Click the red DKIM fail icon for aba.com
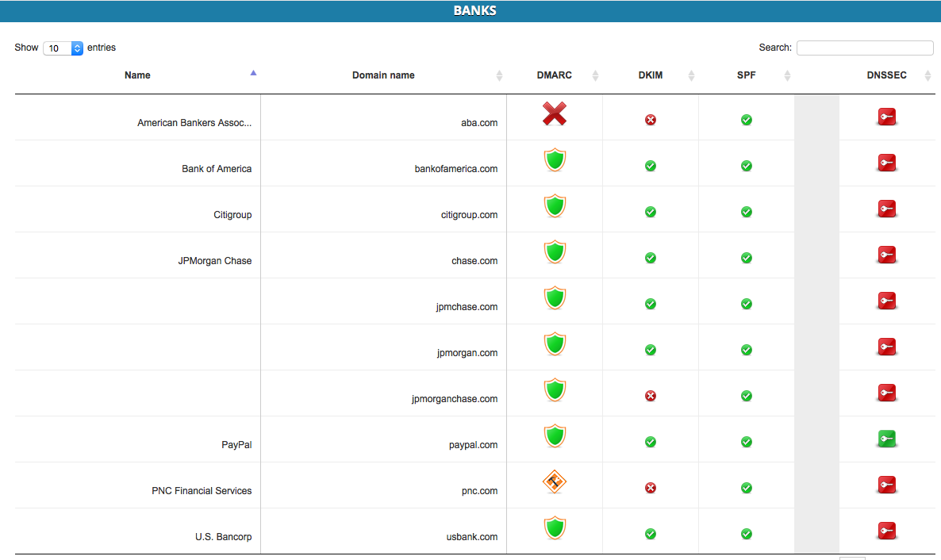941x560 pixels. pos(651,120)
